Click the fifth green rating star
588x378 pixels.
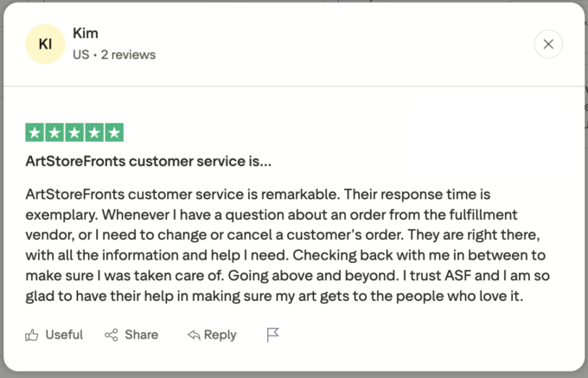[x=114, y=133]
